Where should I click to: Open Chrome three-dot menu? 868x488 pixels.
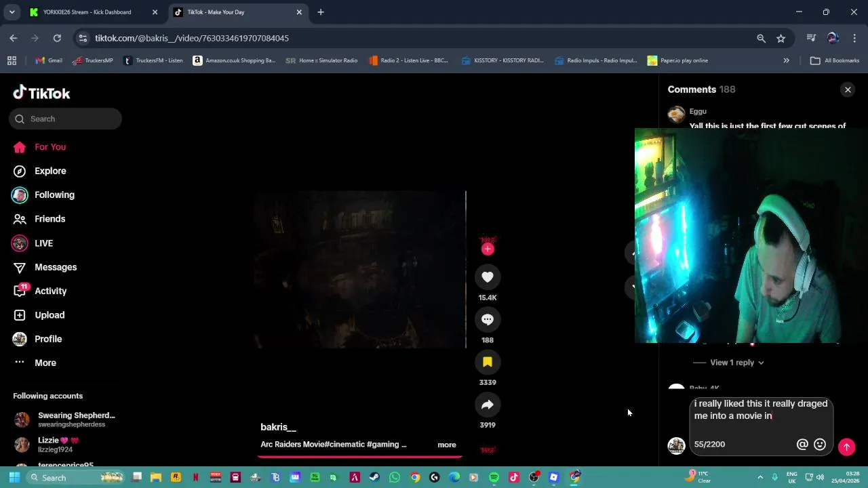(854, 38)
